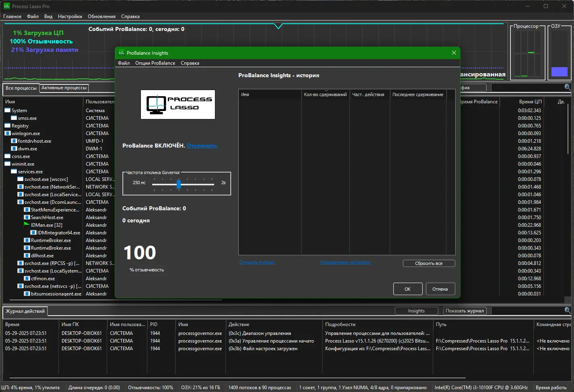The image size is (574, 392).
Task: Switch to the Активные процессы tab
Action: (x=64, y=88)
